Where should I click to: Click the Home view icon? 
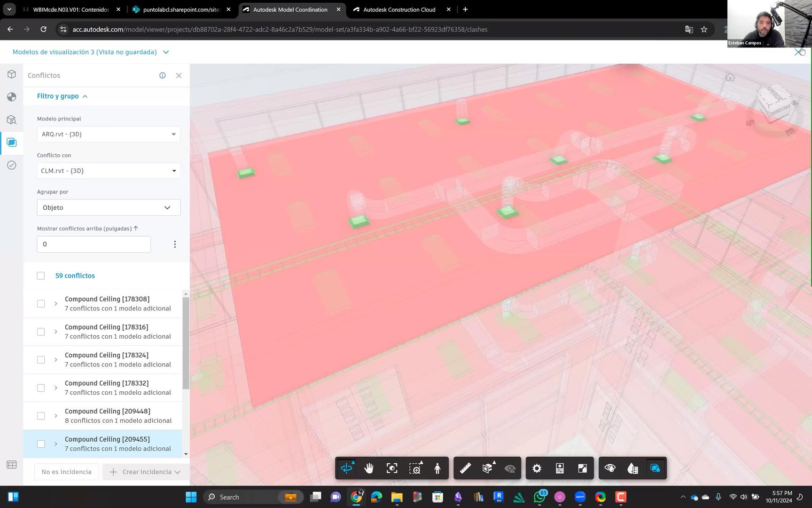[x=730, y=78]
